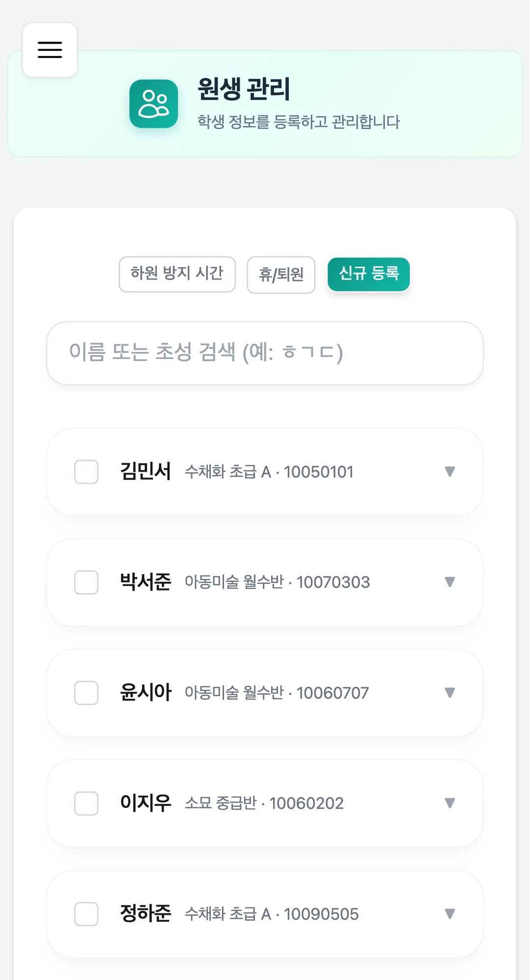Focus the name or 초성 search field

click(265, 353)
